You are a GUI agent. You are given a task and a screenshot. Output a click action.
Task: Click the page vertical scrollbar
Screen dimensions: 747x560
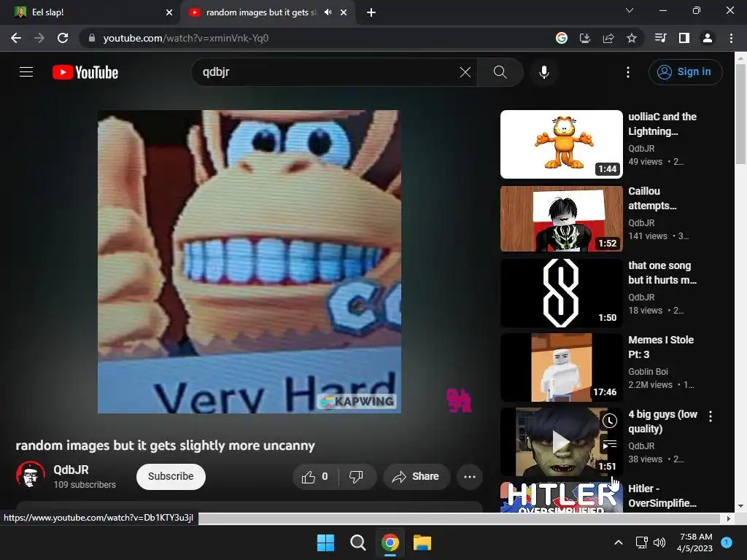(x=740, y=114)
